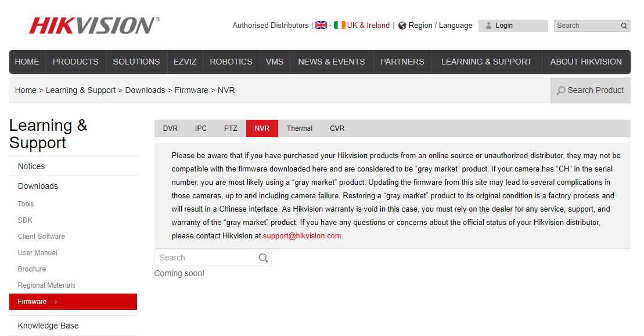Click the firmware Search input field
644x336 pixels.
pyautogui.click(x=206, y=258)
